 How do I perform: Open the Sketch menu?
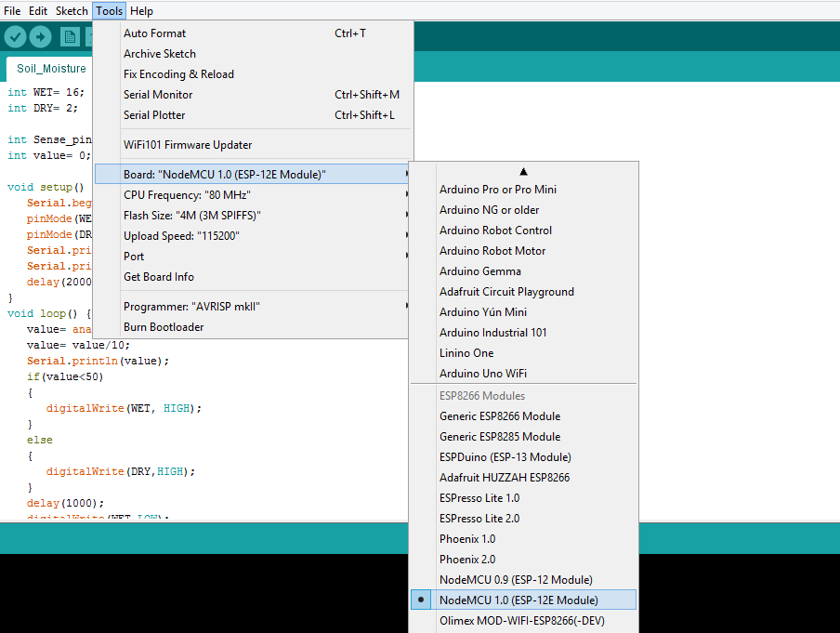pyautogui.click(x=72, y=11)
